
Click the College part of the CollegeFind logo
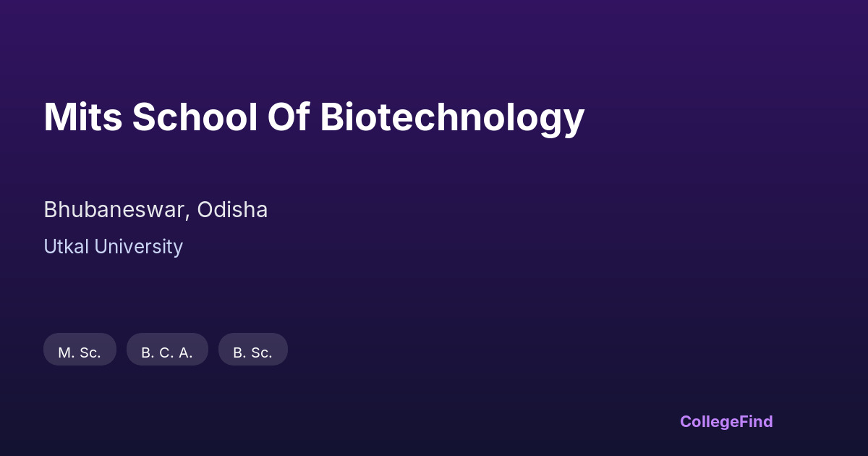click(708, 421)
